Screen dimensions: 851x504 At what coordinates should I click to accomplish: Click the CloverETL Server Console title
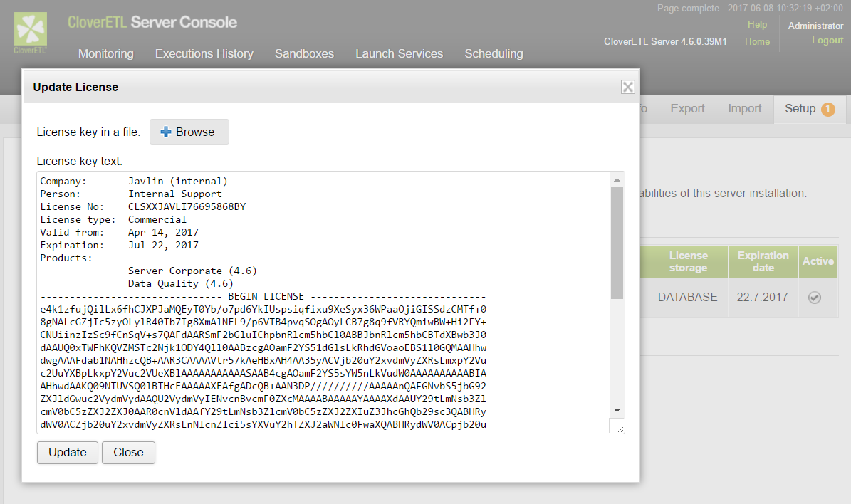[x=152, y=22]
